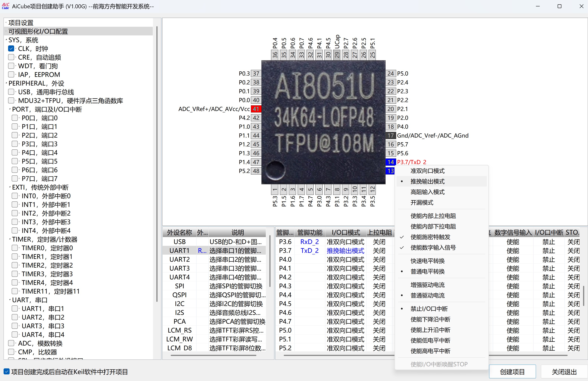
Task: Choose 高阻输入模式 menu entry
Action: point(441,192)
